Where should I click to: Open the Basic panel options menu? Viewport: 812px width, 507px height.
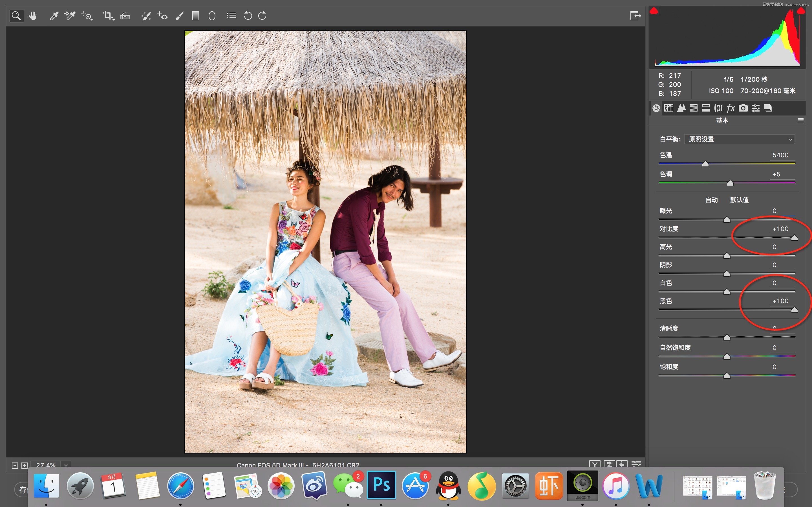[x=801, y=120]
